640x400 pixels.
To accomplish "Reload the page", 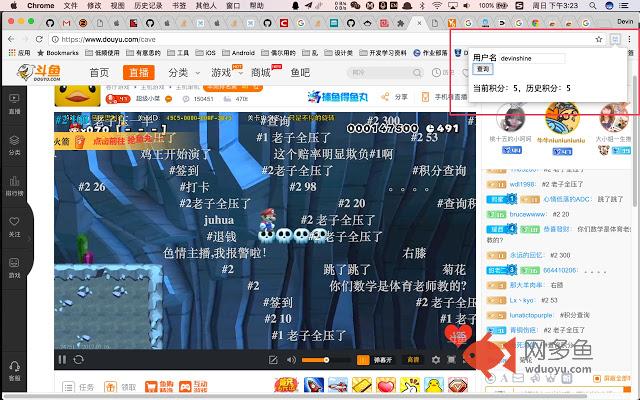I will click(39, 39).
